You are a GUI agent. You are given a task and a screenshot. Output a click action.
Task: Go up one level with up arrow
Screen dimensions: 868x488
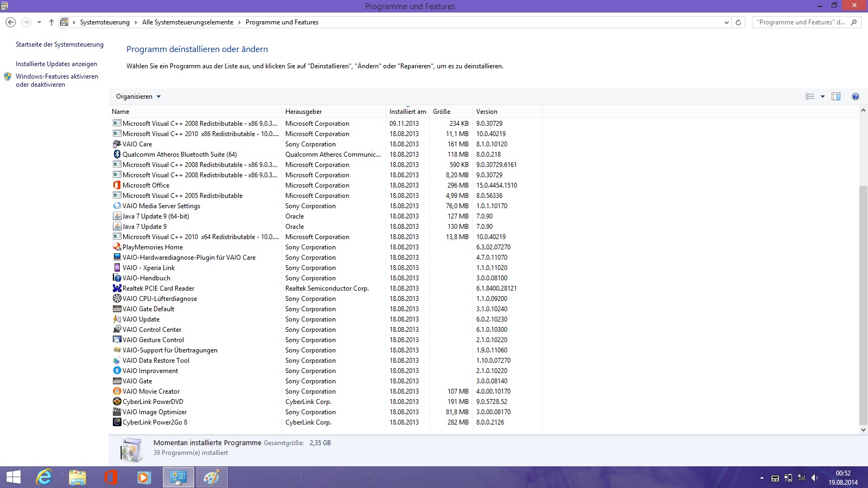(x=52, y=22)
